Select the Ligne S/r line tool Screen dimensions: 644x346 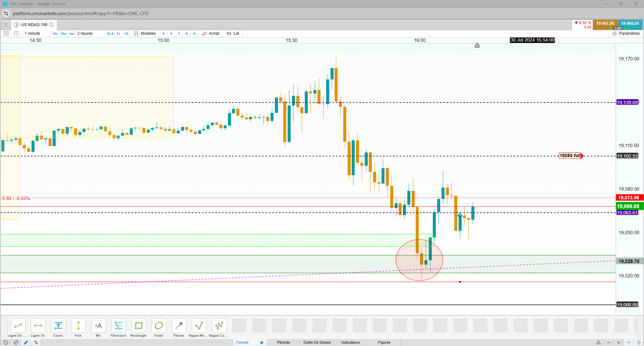pyautogui.click(x=38, y=328)
